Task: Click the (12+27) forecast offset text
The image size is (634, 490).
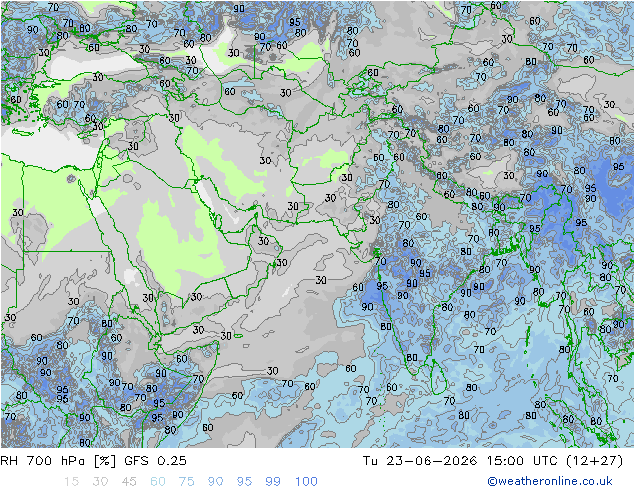Action: tap(595, 460)
